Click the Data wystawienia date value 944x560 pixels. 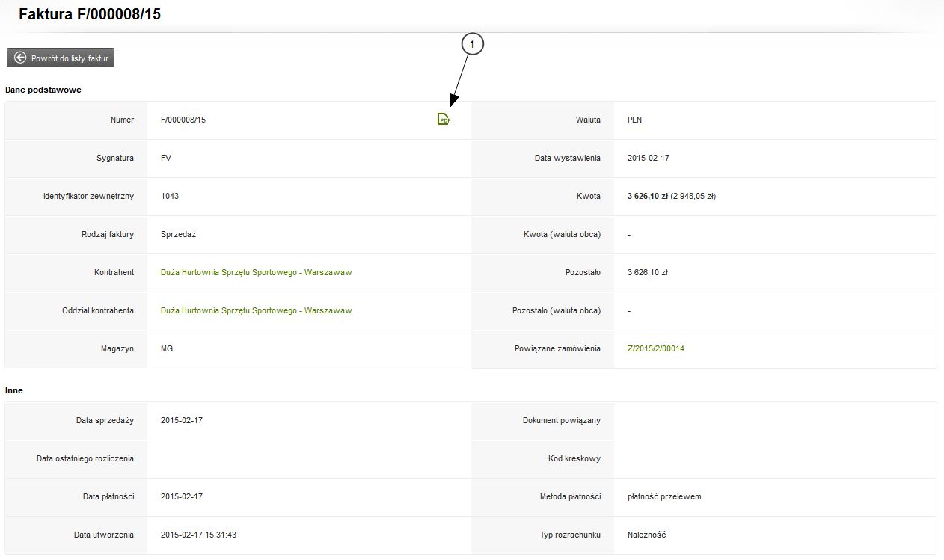point(648,158)
